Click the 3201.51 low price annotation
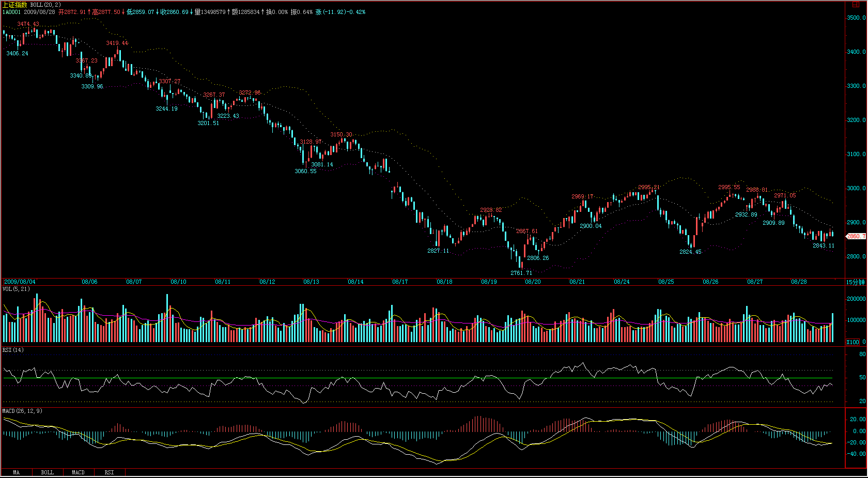Viewport: 868px width, 478px height. [x=208, y=123]
